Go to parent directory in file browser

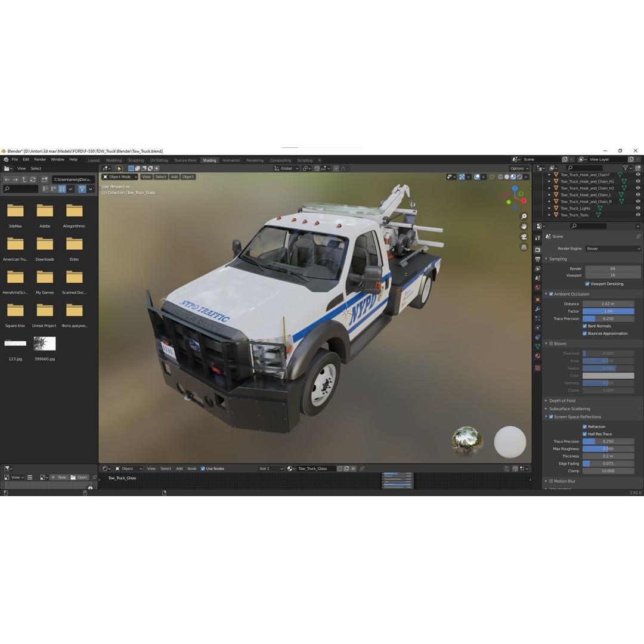pos(24,179)
